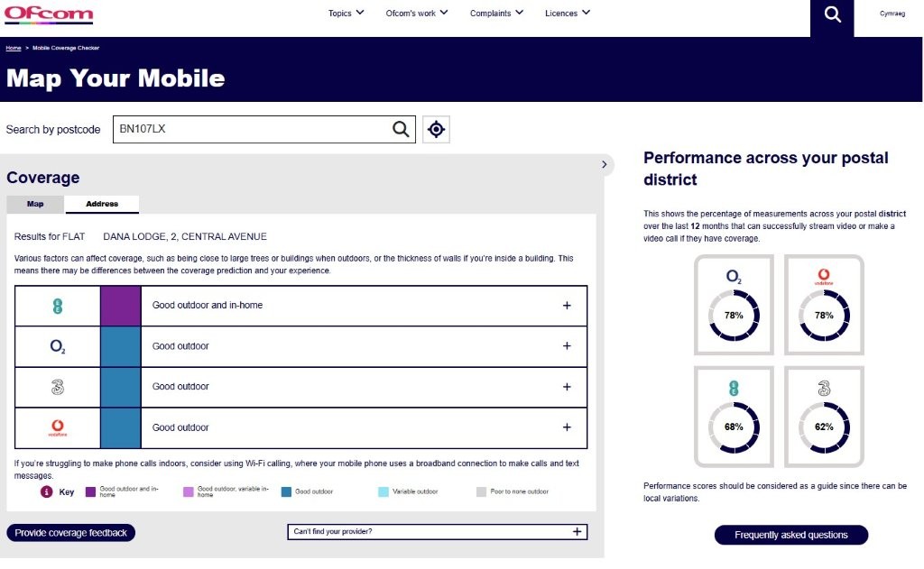Open the site search magnifier icon

(832, 14)
